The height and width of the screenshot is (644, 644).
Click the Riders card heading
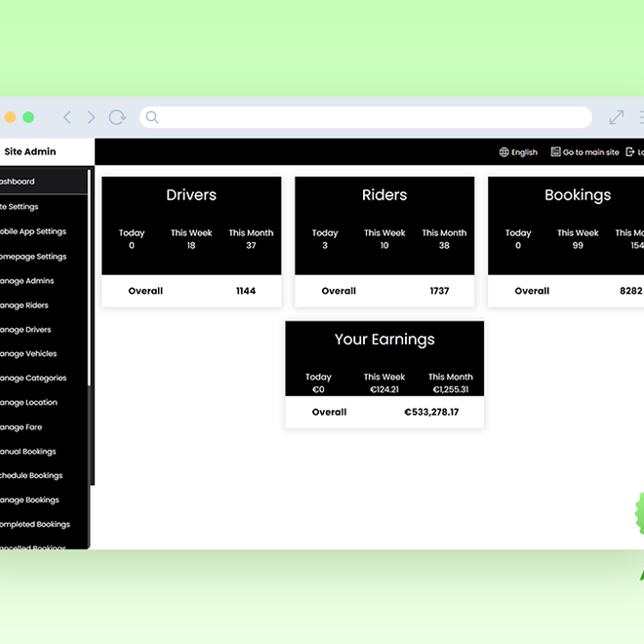pos(384,195)
